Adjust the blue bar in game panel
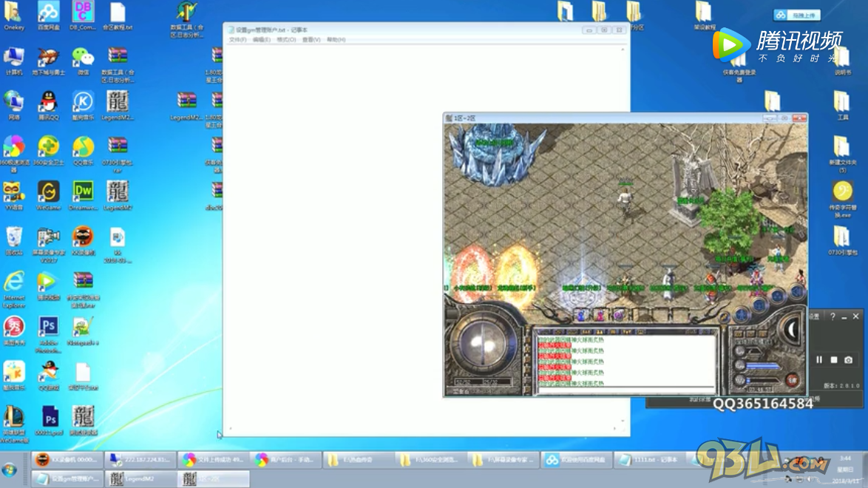The width and height of the screenshot is (868, 488). pos(762,366)
